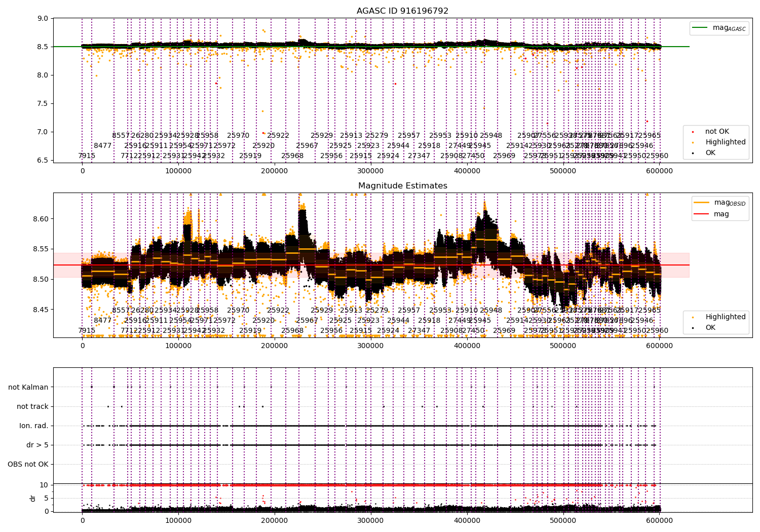The image size is (760, 532).
Task: Click y-axis tick "8.50" in middle plot
Action: [x=41, y=280]
